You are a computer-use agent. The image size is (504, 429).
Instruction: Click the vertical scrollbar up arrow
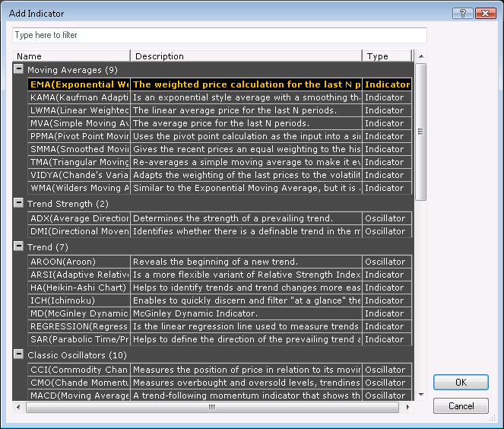point(421,56)
